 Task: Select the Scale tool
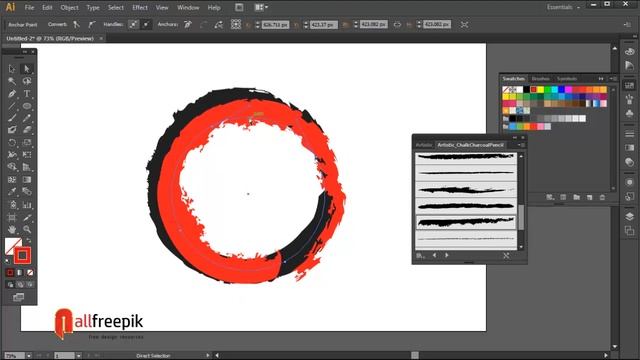coord(27,142)
